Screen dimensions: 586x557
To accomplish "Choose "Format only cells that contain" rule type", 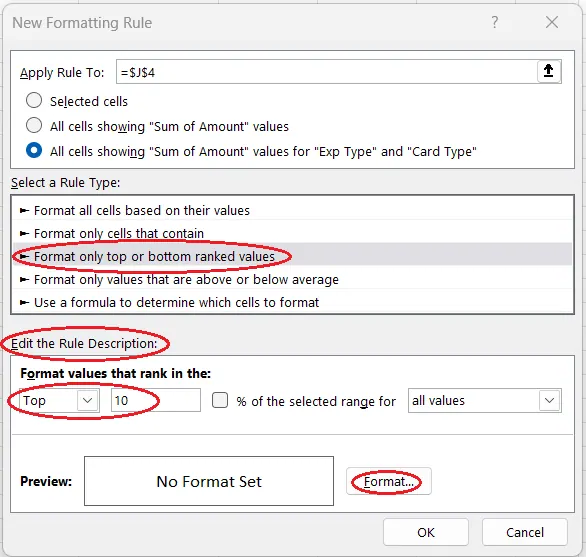I will point(292,234).
